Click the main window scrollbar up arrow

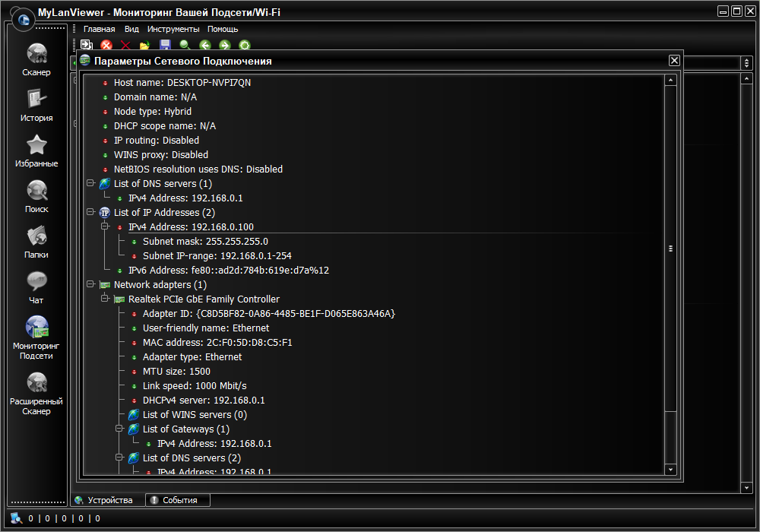(x=746, y=78)
